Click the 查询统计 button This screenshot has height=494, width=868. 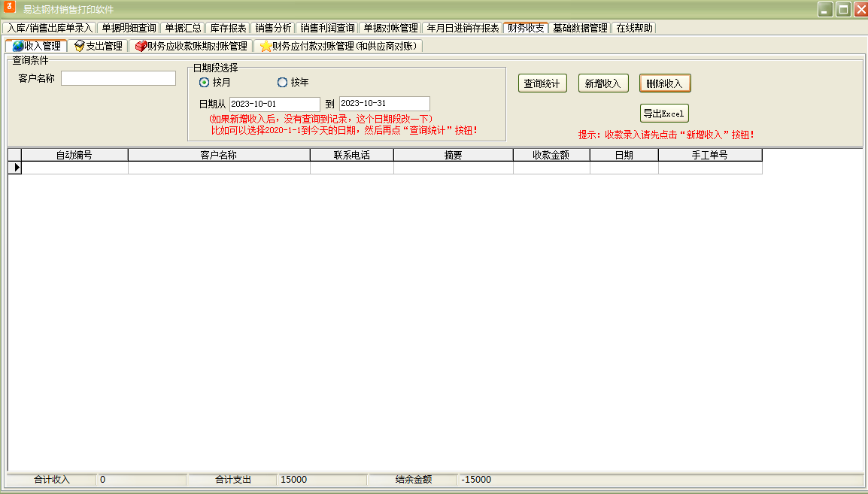point(542,83)
